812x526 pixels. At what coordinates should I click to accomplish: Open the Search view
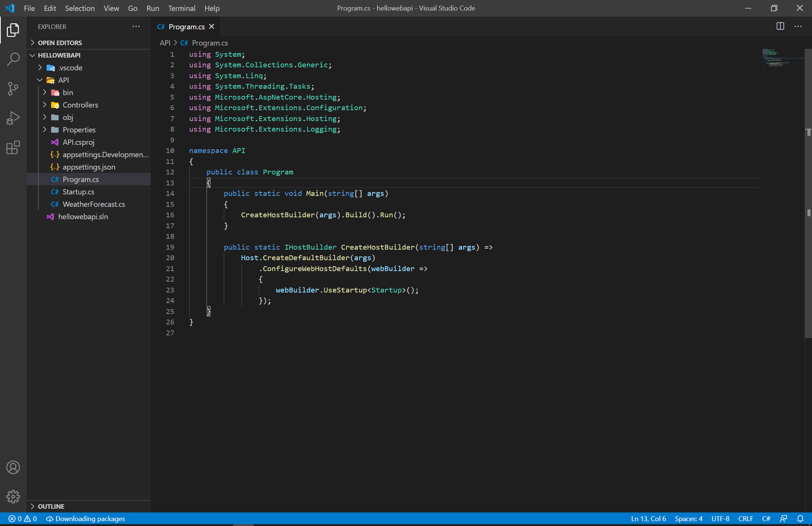tap(13, 59)
